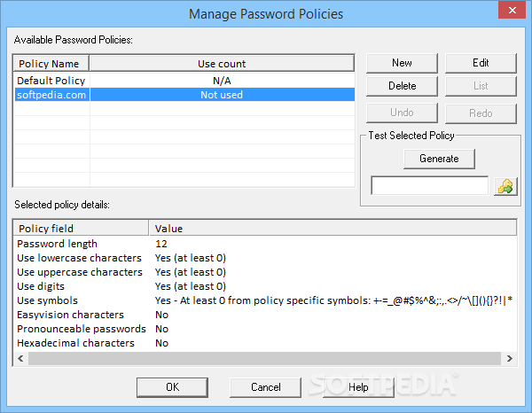Screen dimensions: 532x413
Task: Open Help for password policies
Action: click(358, 387)
